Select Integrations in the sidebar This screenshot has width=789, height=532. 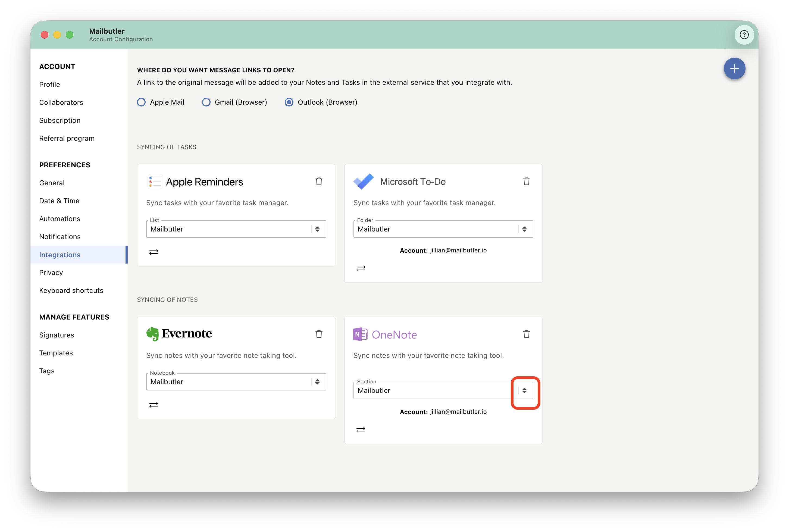point(79,255)
